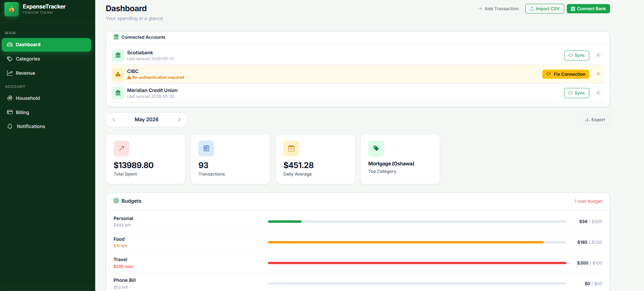644x291 pixels.
Task: Go to the next month
Action: 179,120
